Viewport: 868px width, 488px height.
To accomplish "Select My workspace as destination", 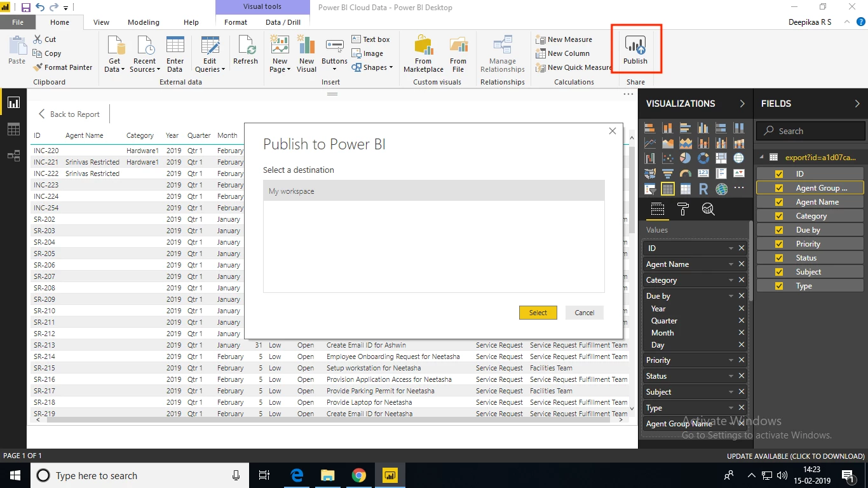I will (x=434, y=191).
